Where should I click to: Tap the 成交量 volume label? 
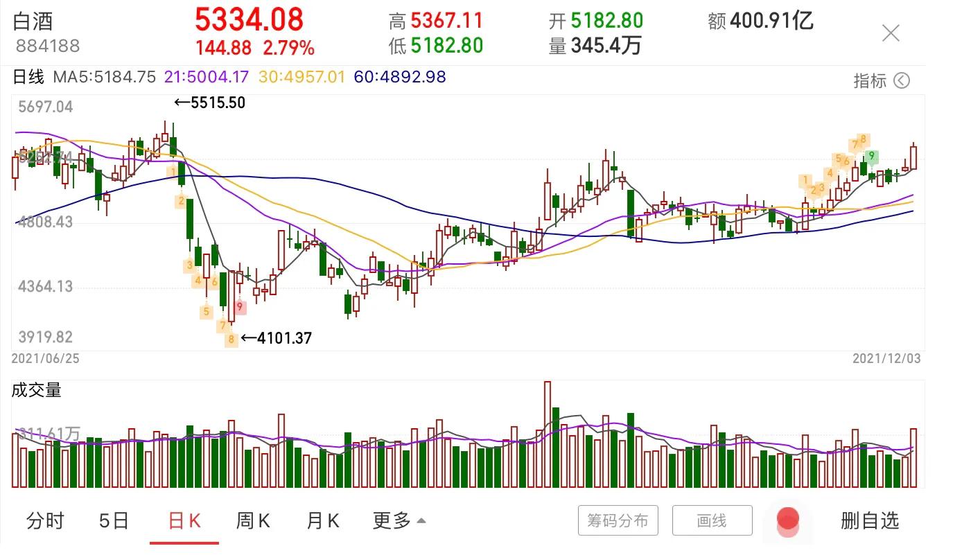(x=37, y=390)
